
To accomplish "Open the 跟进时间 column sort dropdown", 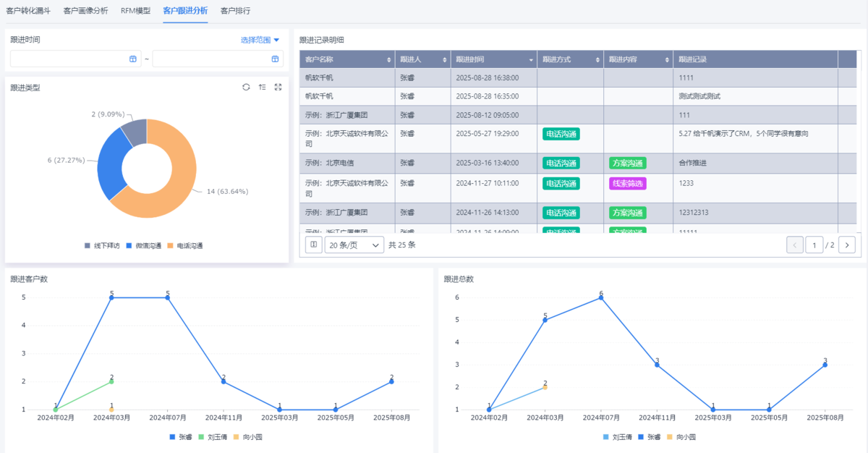I will [530, 59].
